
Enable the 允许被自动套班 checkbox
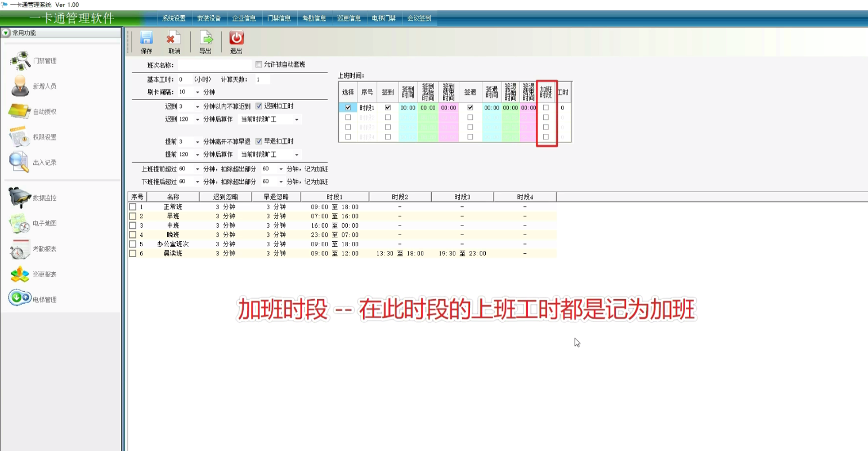(259, 65)
